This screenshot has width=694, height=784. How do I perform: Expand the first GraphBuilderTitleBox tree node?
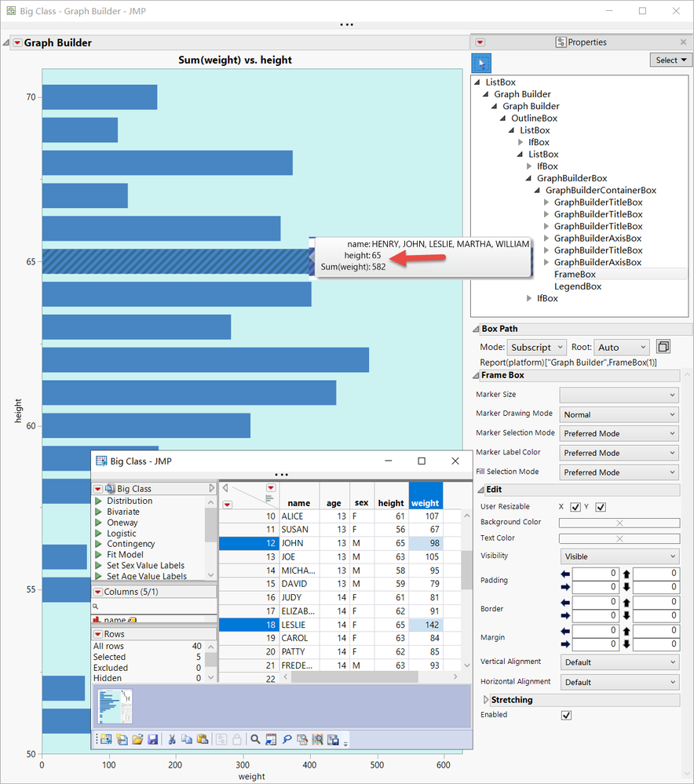point(546,202)
